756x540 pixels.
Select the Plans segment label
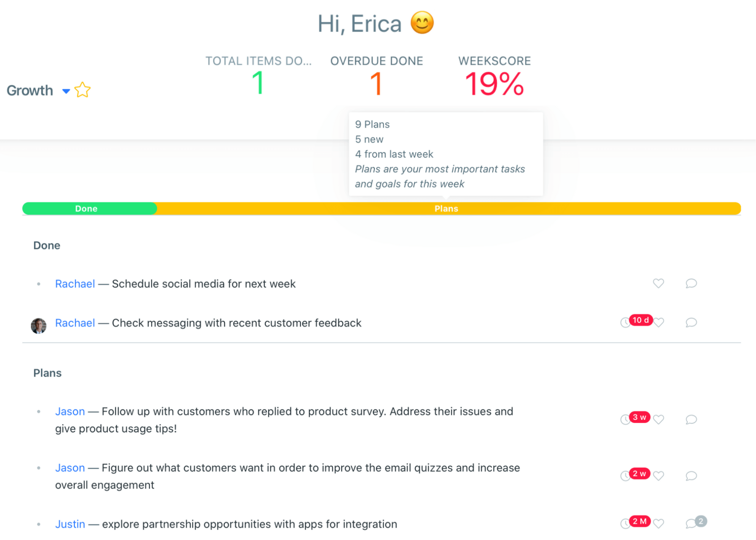446,209
